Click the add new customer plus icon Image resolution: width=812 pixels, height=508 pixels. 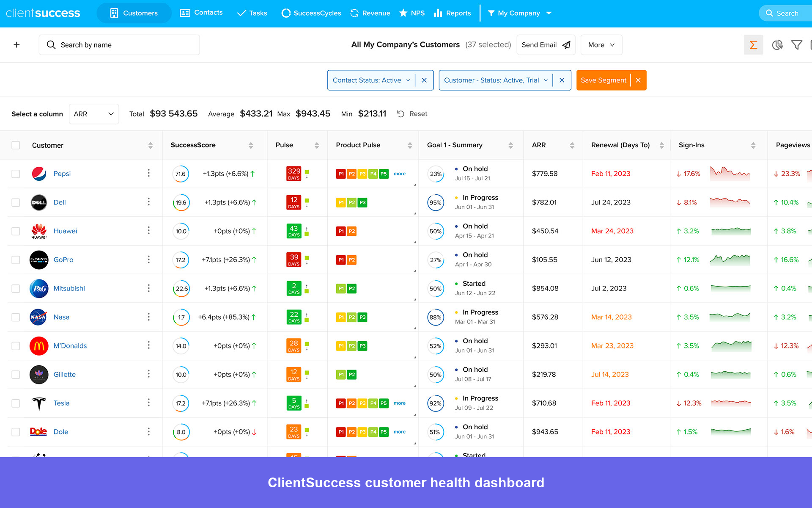pyautogui.click(x=17, y=44)
